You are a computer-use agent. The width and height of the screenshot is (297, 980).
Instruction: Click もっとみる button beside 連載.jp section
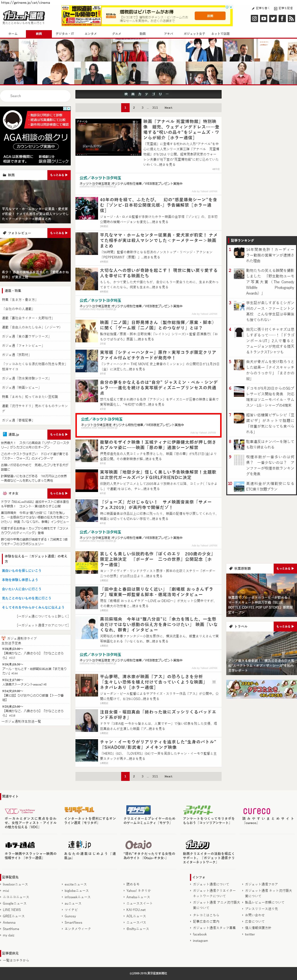[x=59, y=435]
